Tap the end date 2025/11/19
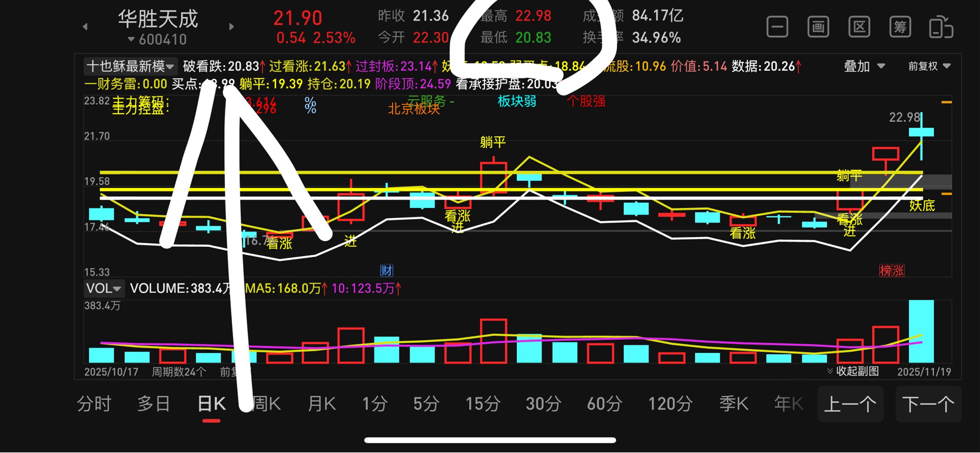The height and width of the screenshot is (453, 980). click(x=924, y=372)
